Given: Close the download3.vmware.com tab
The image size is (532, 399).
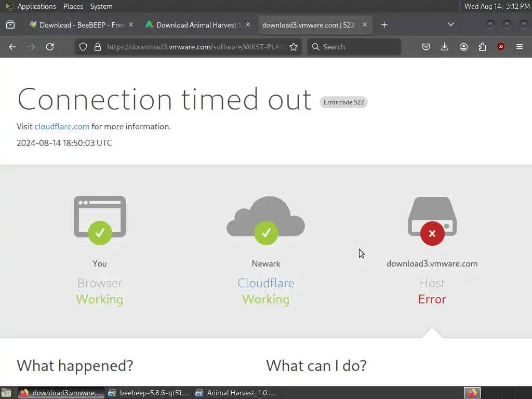Looking at the screenshot, I should coord(364,25).
